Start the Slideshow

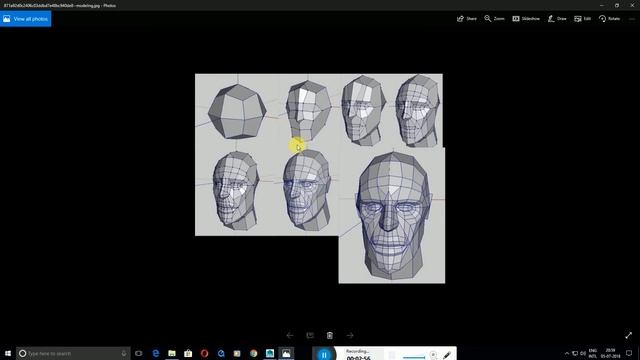[526, 19]
